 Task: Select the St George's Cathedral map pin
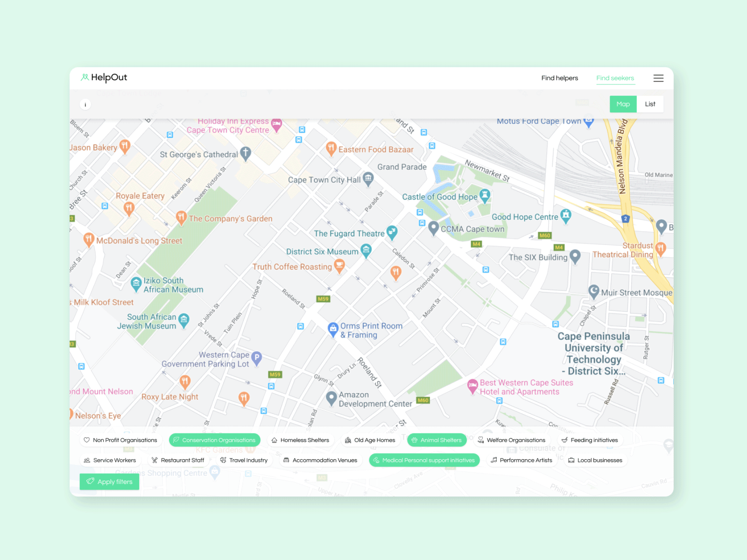246,154
